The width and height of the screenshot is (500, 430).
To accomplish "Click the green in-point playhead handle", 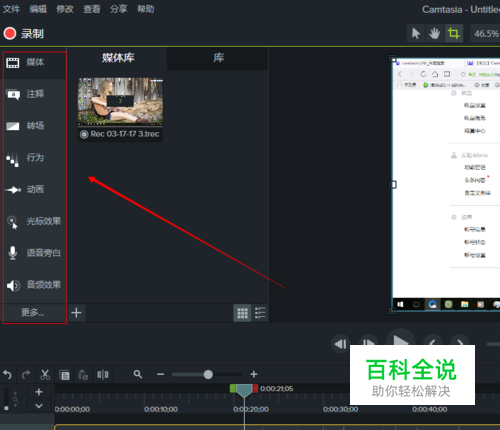I will (x=233, y=388).
